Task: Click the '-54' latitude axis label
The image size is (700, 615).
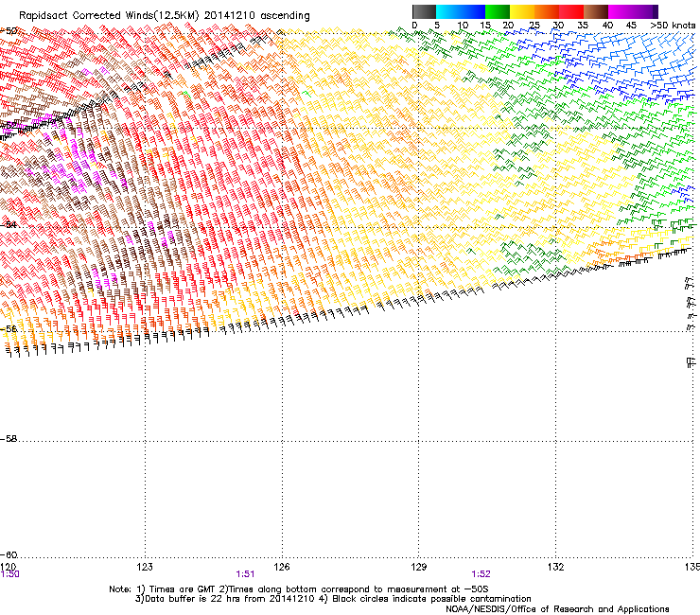Action: [x=8, y=224]
